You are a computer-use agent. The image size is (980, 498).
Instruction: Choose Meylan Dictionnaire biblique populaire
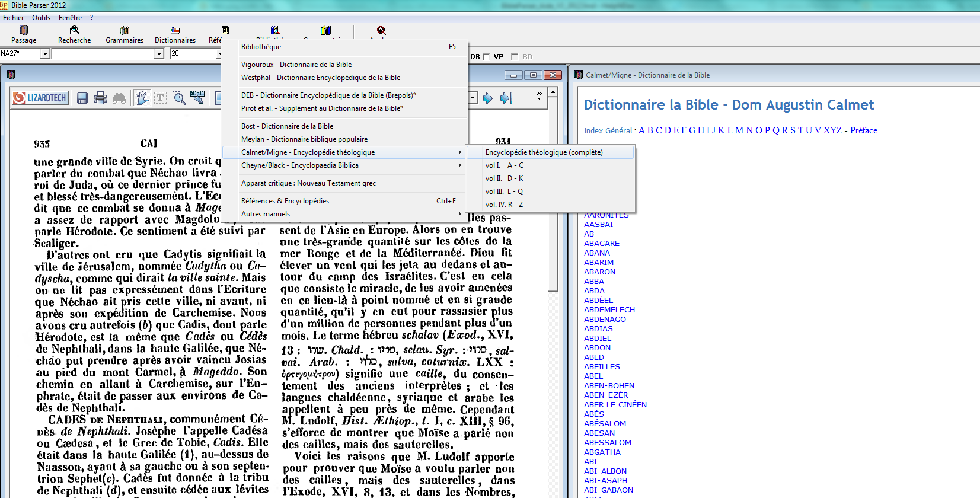pos(344,139)
